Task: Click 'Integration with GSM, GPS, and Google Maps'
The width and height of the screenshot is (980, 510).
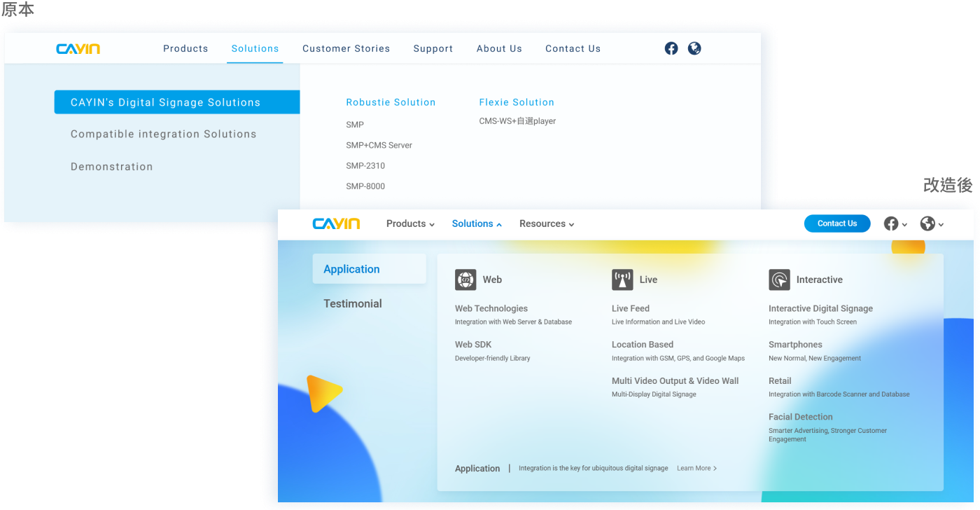Action: click(678, 359)
